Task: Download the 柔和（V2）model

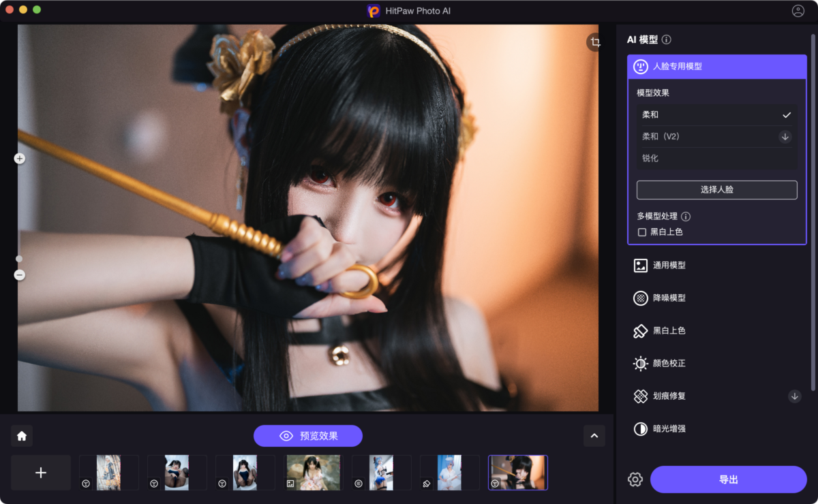Action: (x=785, y=136)
